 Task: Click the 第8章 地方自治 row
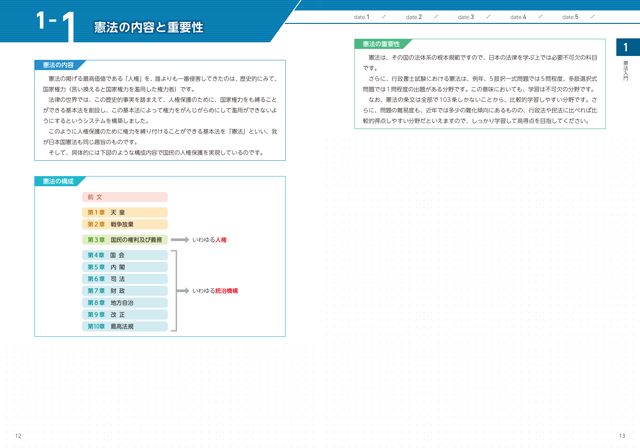pyautogui.click(x=125, y=302)
